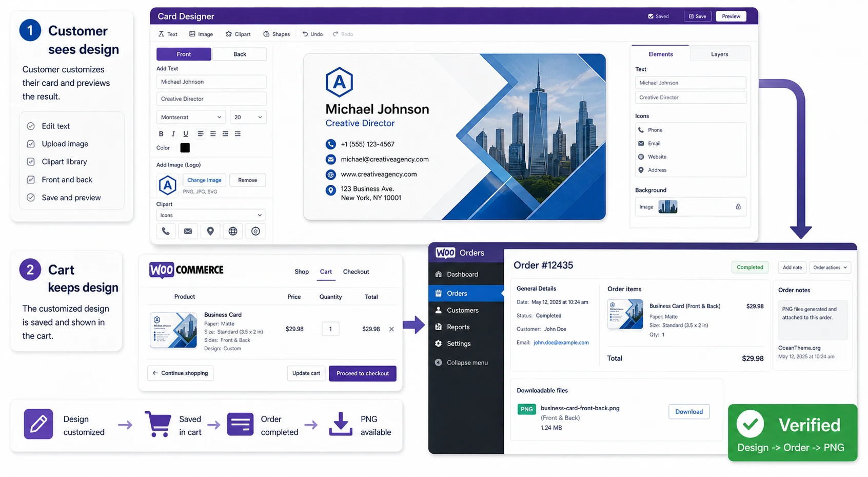Remove Business Card from cart with X
Viewport: 868px width, 477px height.
[x=391, y=329]
